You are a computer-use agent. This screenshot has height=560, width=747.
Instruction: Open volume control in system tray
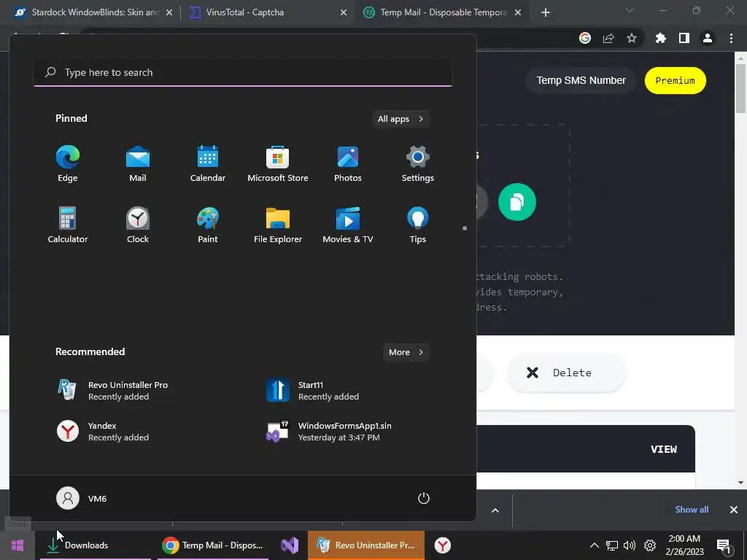pos(630,545)
